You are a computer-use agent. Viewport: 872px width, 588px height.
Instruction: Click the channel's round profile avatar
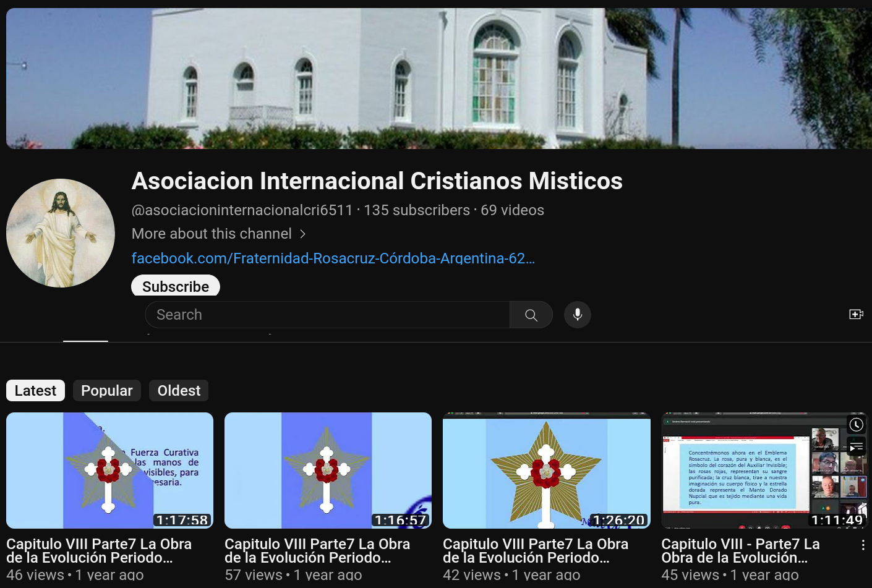[61, 233]
